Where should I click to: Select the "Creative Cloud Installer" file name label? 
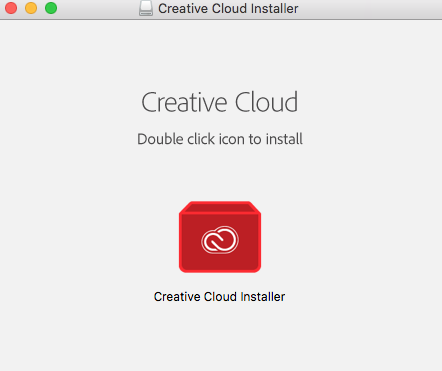(219, 297)
